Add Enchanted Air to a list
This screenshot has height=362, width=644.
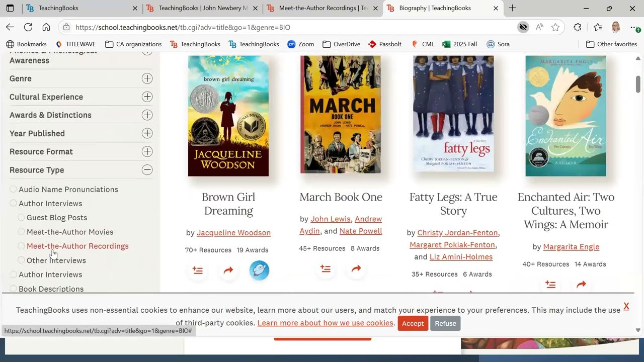coord(550,285)
